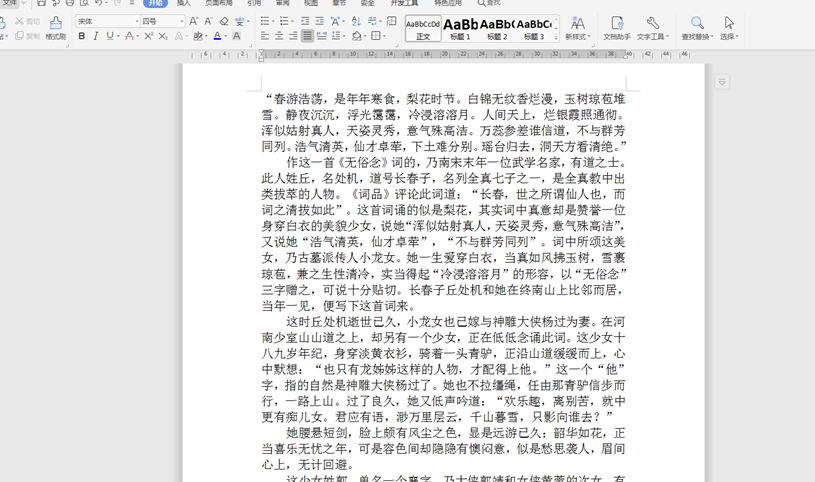This screenshot has width=815, height=482.
Task: Align text left
Action: (x=265, y=36)
